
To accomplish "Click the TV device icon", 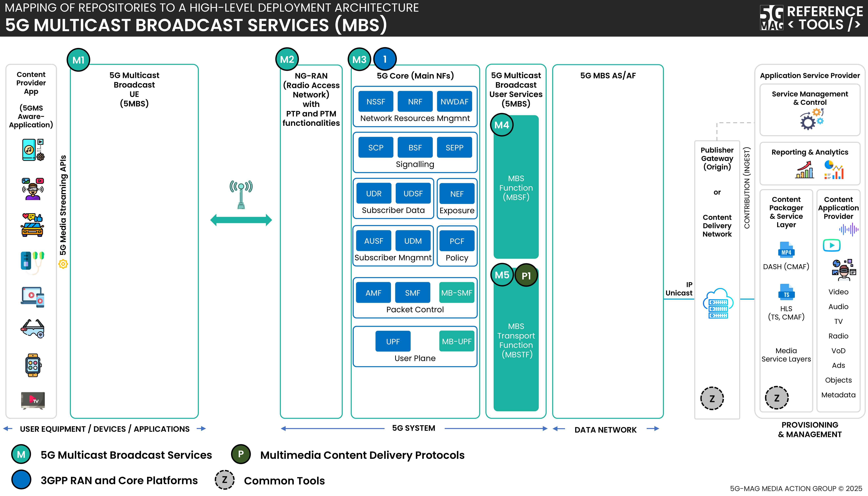I will [x=33, y=400].
